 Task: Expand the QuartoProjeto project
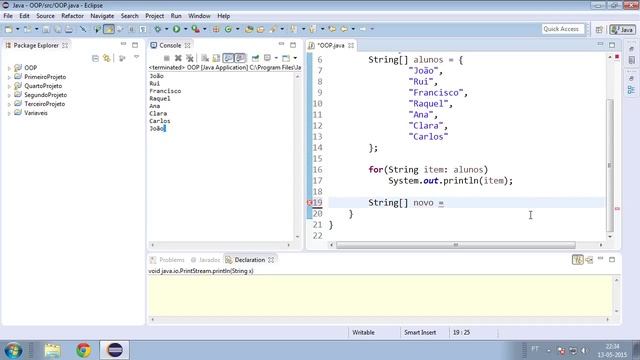(x=9, y=86)
